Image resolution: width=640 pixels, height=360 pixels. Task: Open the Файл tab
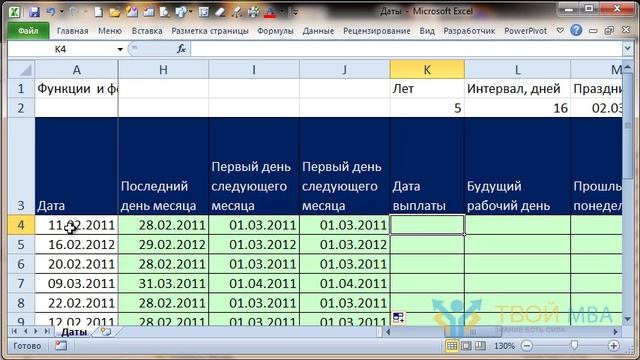tap(28, 31)
